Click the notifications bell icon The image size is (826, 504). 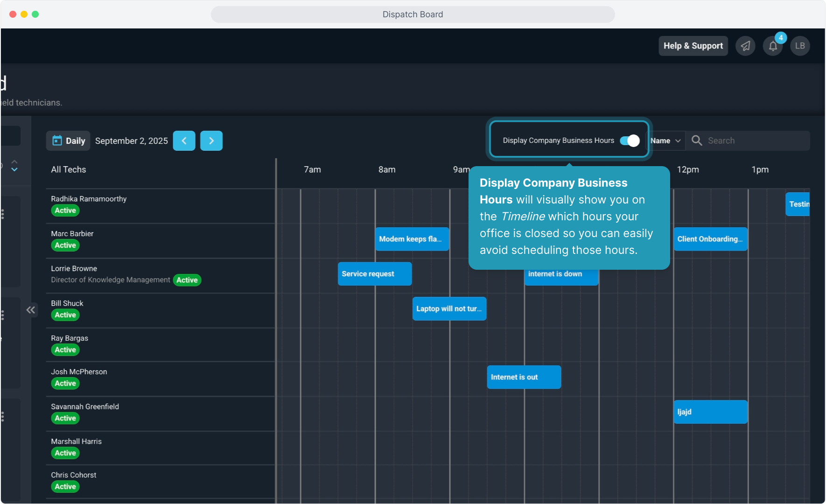click(x=773, y=46)
